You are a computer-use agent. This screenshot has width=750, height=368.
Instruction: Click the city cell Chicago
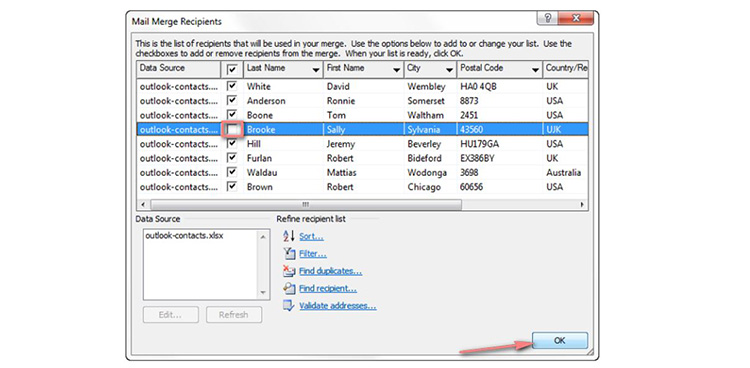[x=430, y=187]
